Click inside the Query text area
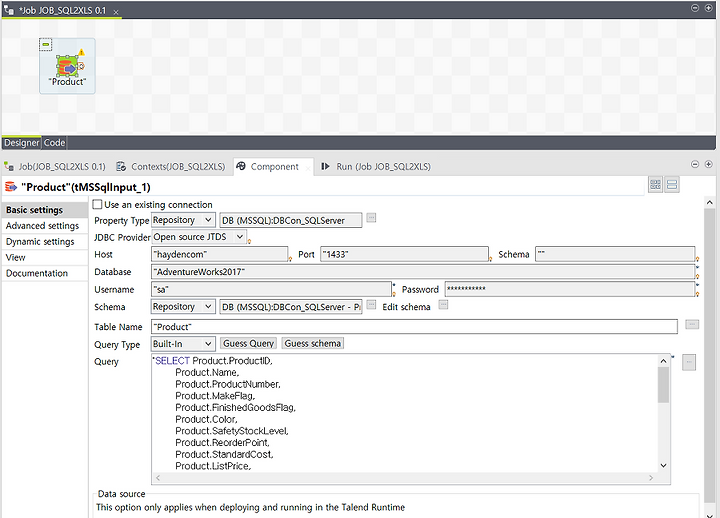Screen dimensions: 720x518 tap(404, 413)
